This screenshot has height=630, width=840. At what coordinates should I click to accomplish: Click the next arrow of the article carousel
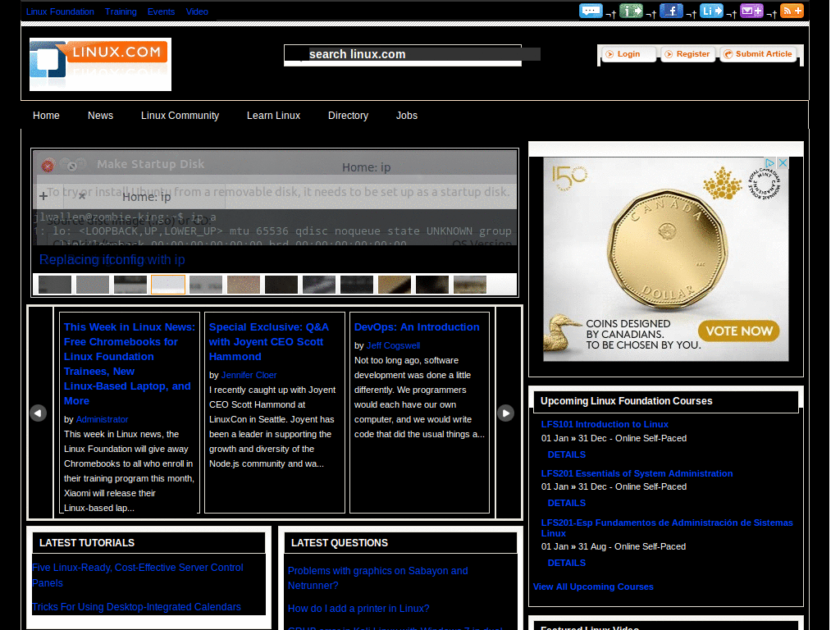click(x=505, y=413)
